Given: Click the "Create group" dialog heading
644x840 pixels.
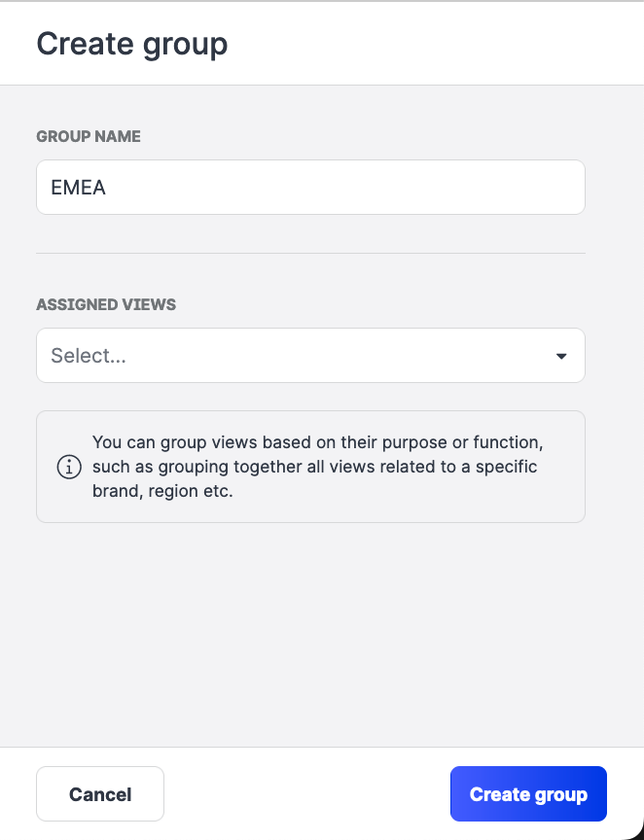Looking at the screenshot, I should (132, 44).
